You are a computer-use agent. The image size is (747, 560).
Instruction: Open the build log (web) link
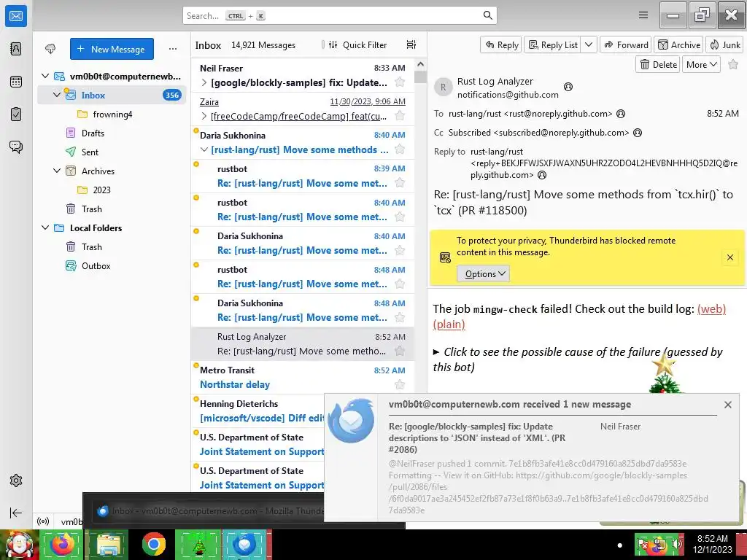(x=711, y=308)
